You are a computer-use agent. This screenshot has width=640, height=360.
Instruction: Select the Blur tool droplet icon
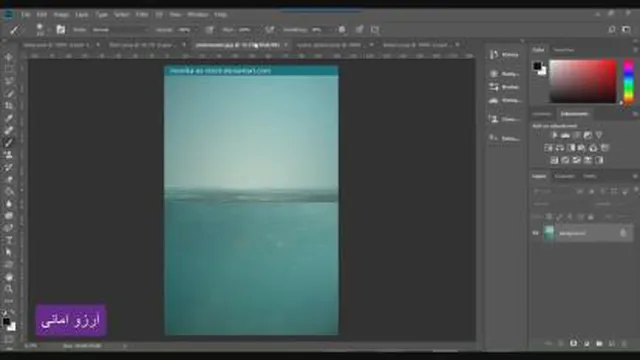point(9,204)
